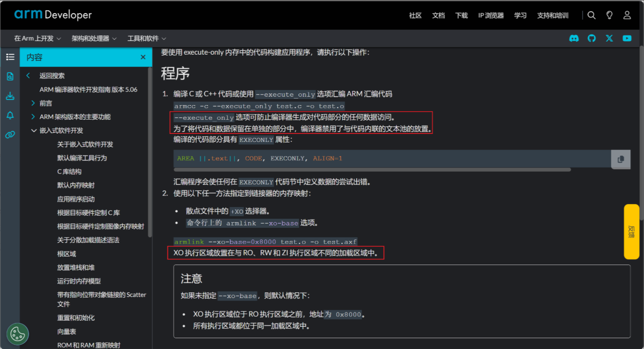Click the arm Developer logo
The width and height of the screenshot is (644, 349).
(x=53, y=15)
